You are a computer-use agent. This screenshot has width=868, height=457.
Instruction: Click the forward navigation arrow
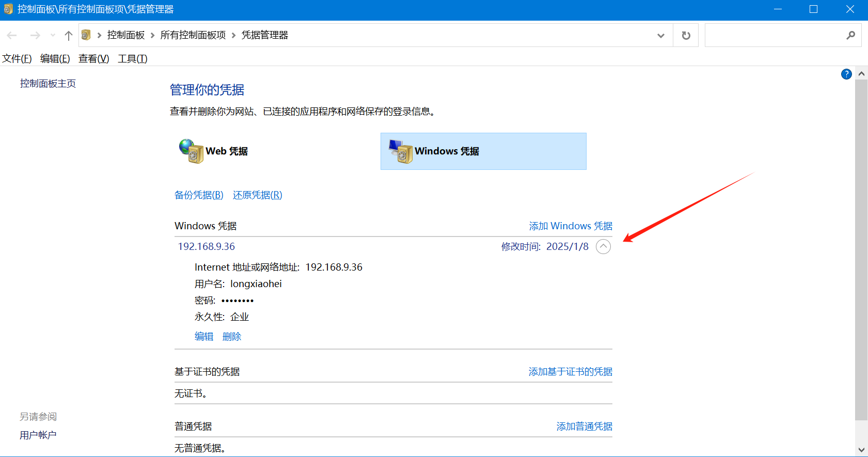click(x=35, y=35)
